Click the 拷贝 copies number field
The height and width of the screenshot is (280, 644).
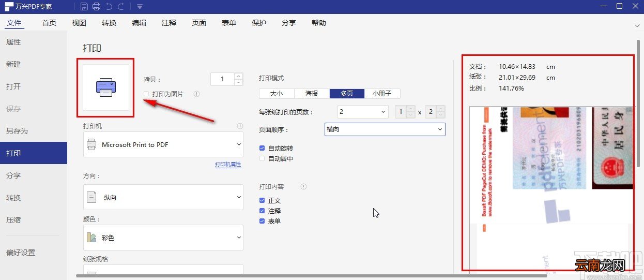(223, 79)
